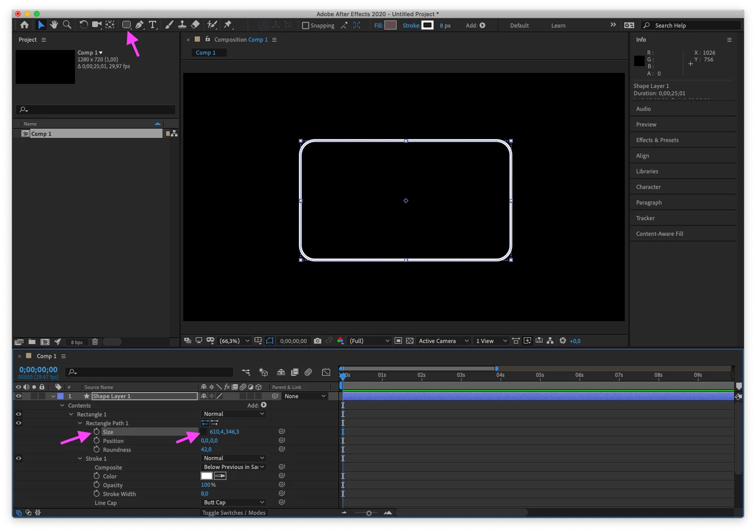Create a new folder in Project panel
The image size is (756, 532).
coord(32,342)
